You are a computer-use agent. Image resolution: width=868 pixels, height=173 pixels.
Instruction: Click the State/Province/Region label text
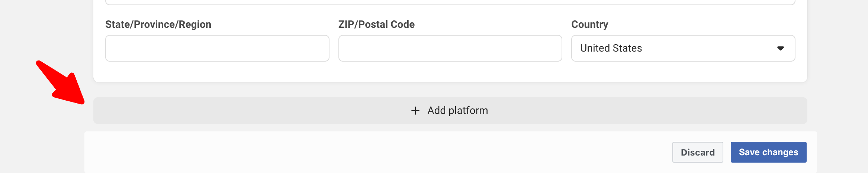point(158,25)
